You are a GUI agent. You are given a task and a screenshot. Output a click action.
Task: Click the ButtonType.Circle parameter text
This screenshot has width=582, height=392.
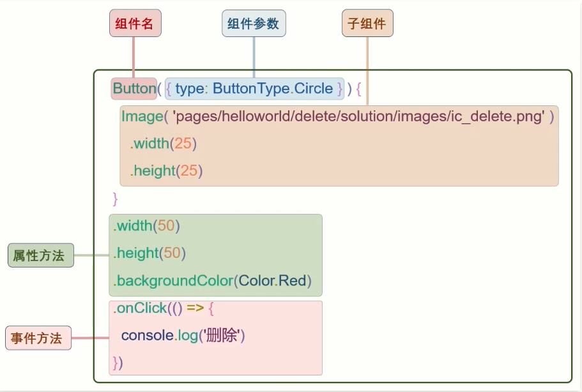[273, 88]
